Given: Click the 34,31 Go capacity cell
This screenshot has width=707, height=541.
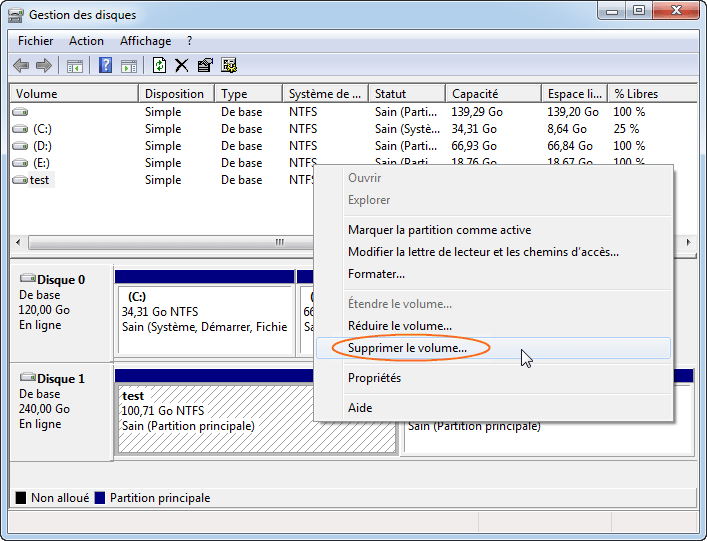Looking at the screenshot, I should [474, 129].
